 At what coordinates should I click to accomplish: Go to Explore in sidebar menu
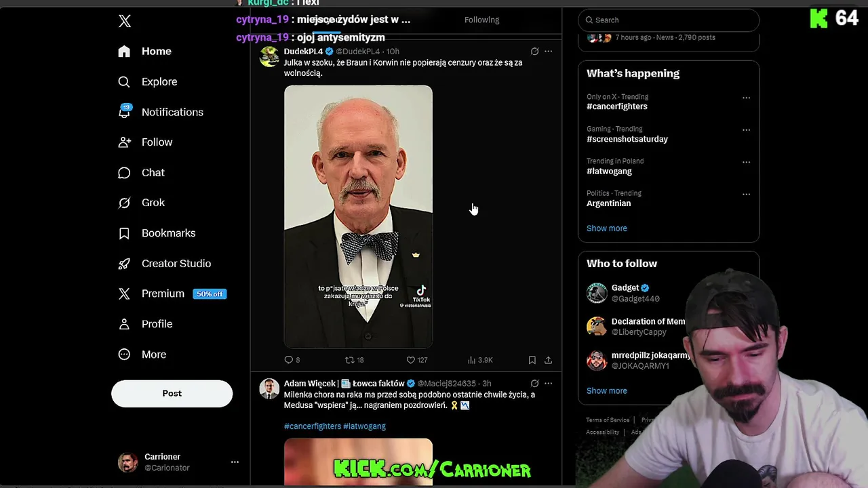[159, 82]
